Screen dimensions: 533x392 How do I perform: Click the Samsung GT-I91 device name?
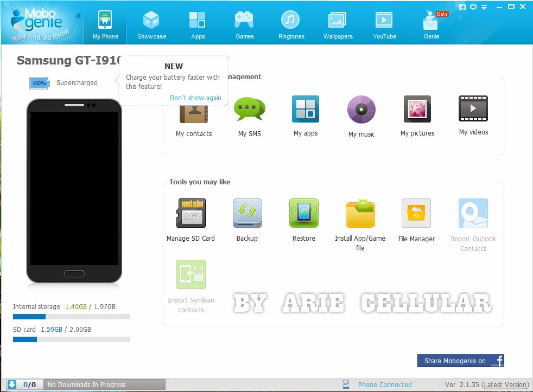(x=69, y=60)
